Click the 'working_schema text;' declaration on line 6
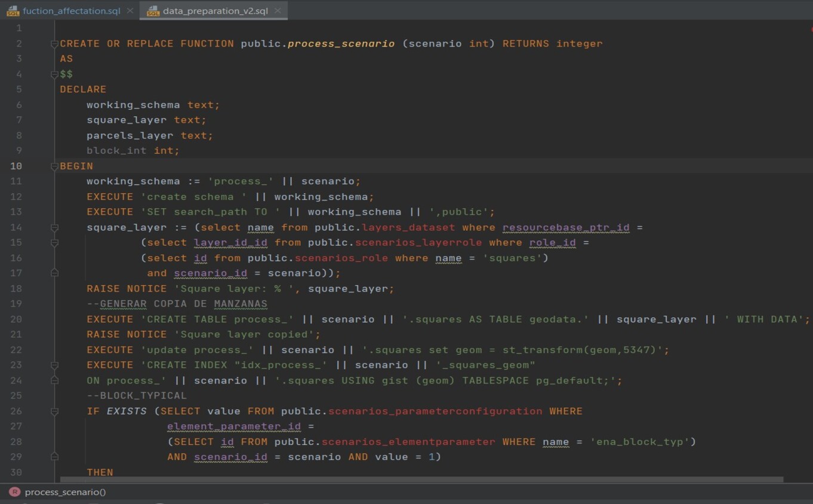Image resolution: width=813 pixels, height=504 pixels. 153,105
